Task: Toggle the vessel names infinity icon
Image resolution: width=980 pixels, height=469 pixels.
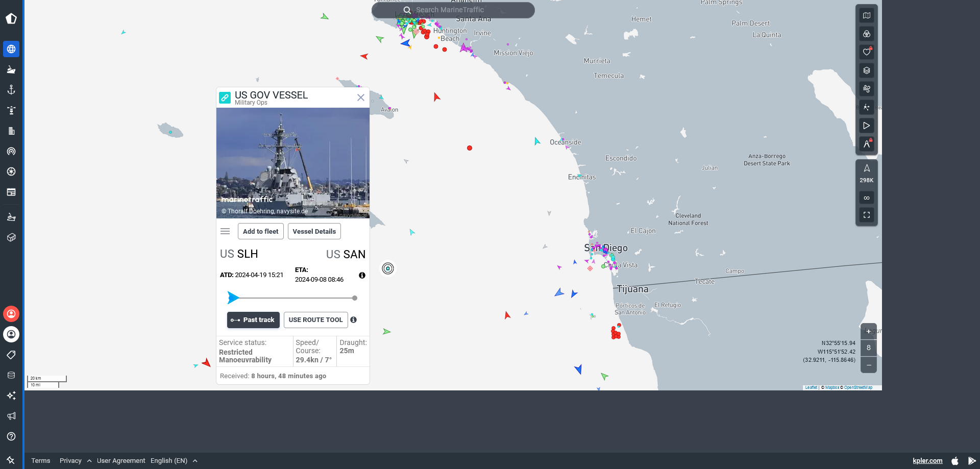Action: point(867,198)
